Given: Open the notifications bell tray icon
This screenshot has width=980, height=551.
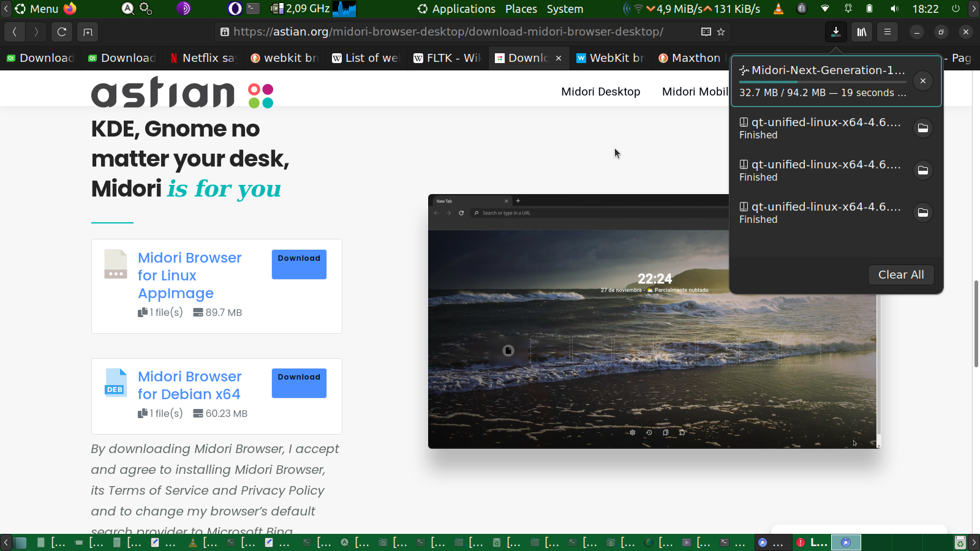Looking at the screenshot, I should coord(848,9).
